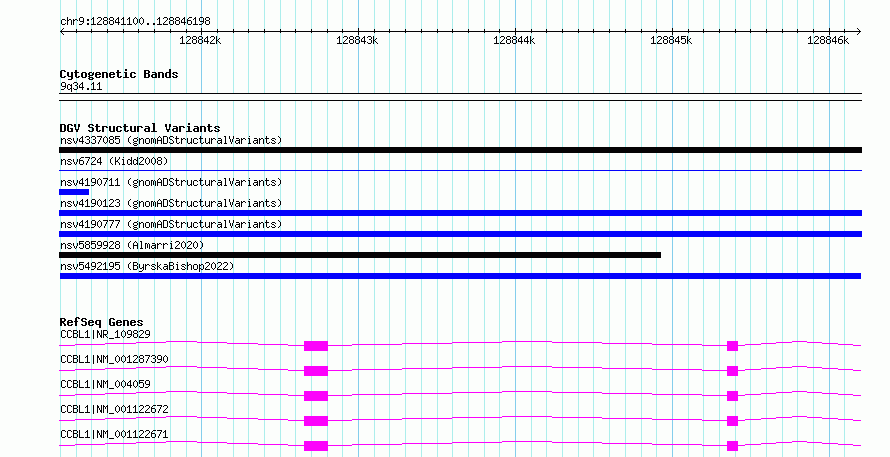This screenshot has height=457, width=890.
Task: Click the CCBL1|NM_001287390 transcript label
Action: click(x=114, y=359)
